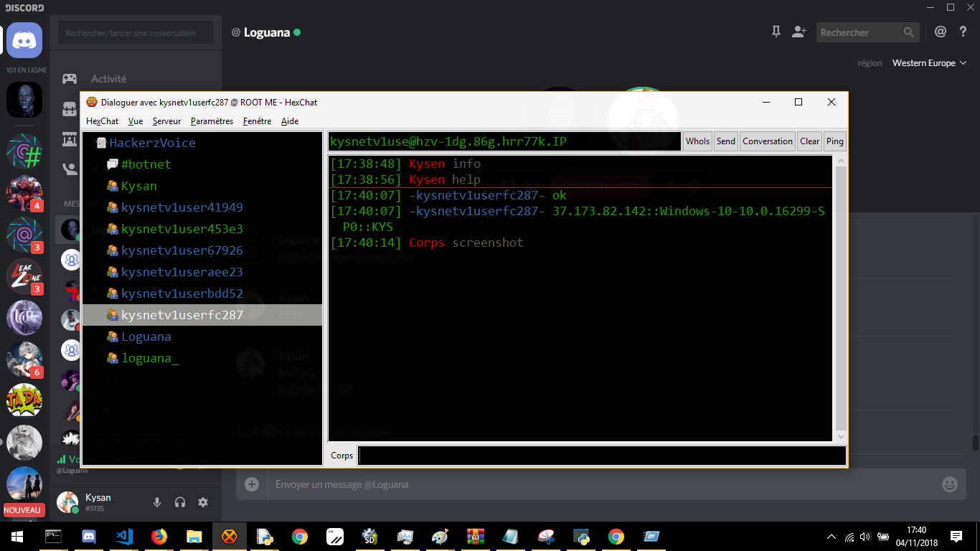Select Loguana dialog in HexChat tree
The image size is (980, 551).
pos(146,336)
